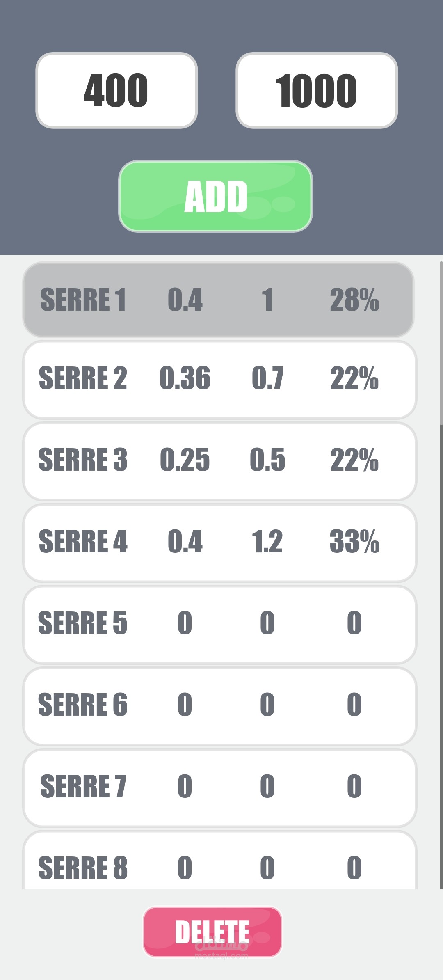Click the 0.25 value in SERRE 3
Image resolution: width=443 pixels, height=980 pixels.
(185, 460)
